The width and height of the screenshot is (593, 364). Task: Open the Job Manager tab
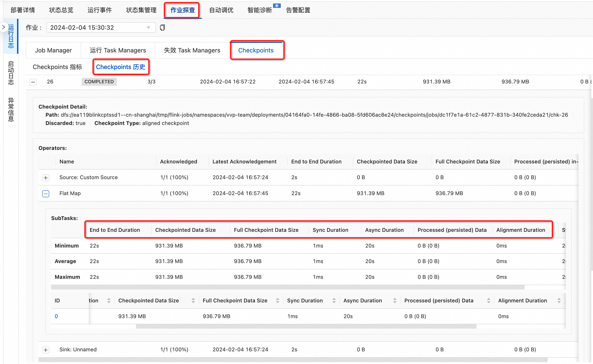(54, 50)
